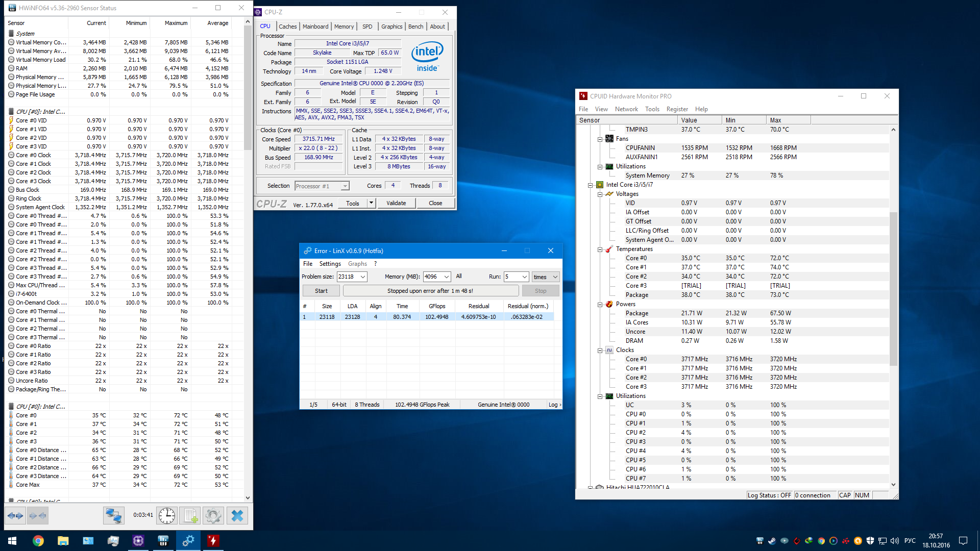Open the Settings menu in LinX
The image size is (980, 551).
click(x=330, y=264)
